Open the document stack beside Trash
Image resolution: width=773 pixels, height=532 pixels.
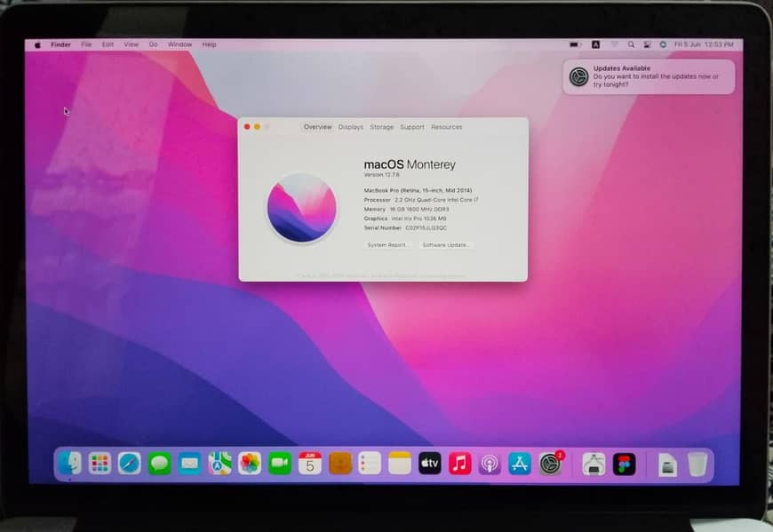pyautogui.click(x=667, y=465)
